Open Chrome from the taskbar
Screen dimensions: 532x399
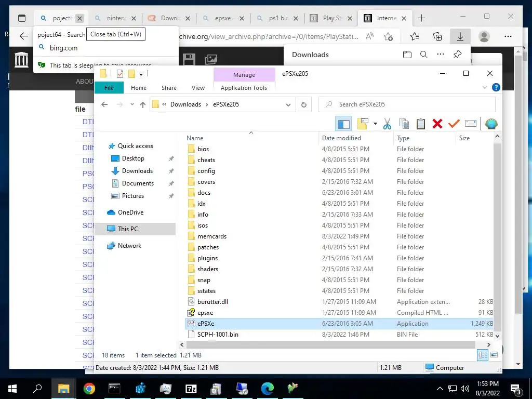click(x=89, y=389)
